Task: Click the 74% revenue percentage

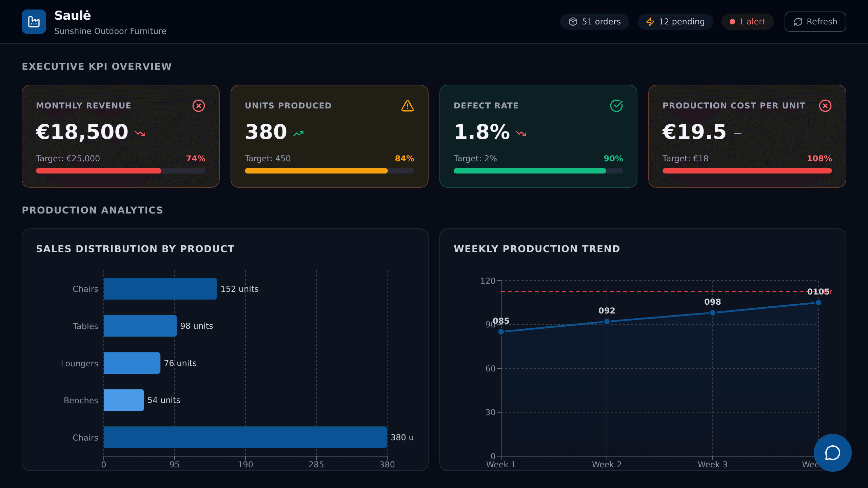Action: (x=196, y=159)
